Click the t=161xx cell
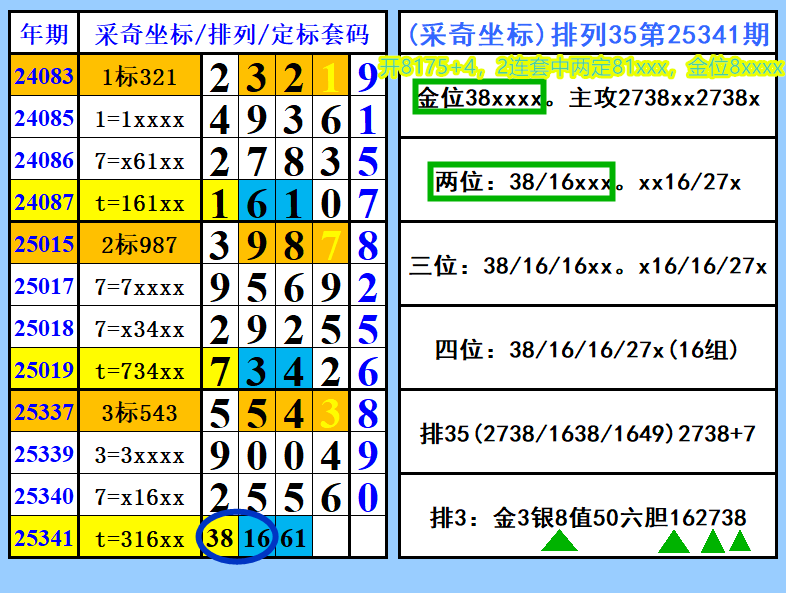Image resolution: width=786 pixels, height=593 pixels. click(140, 202)
